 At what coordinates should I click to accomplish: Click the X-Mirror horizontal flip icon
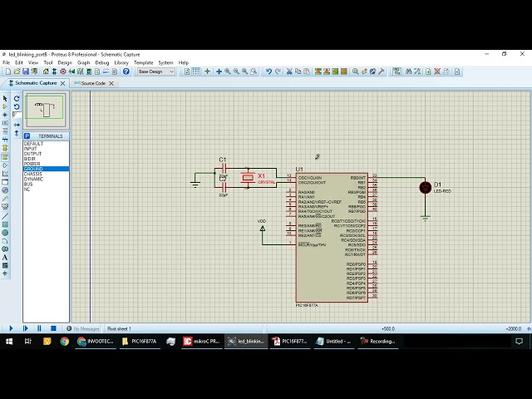click(x=17, y=125)
